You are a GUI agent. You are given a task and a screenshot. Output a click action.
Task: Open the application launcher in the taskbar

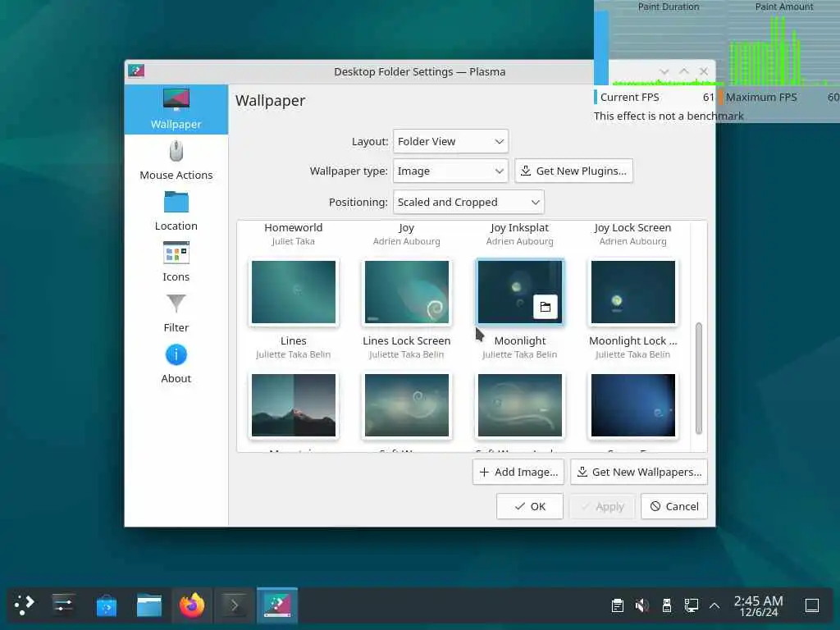[25, 605]
